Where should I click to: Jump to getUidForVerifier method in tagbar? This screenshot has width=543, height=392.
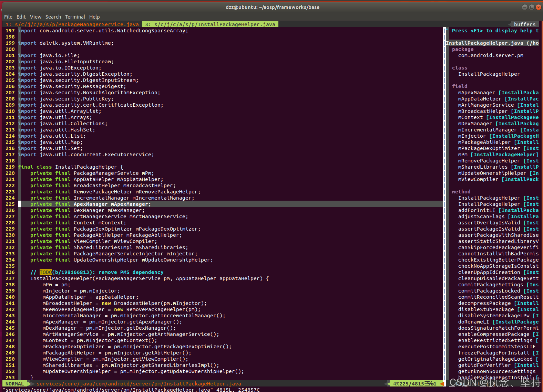tap(498, 365)
